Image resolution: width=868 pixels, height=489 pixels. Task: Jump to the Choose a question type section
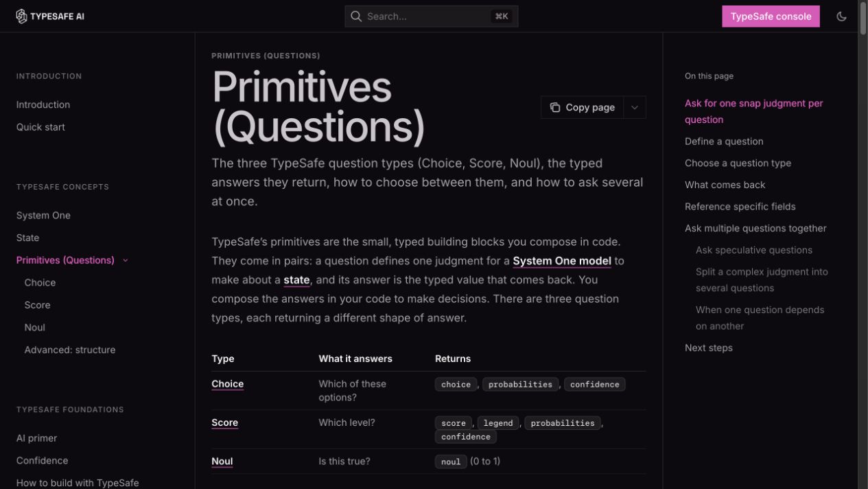738,163
